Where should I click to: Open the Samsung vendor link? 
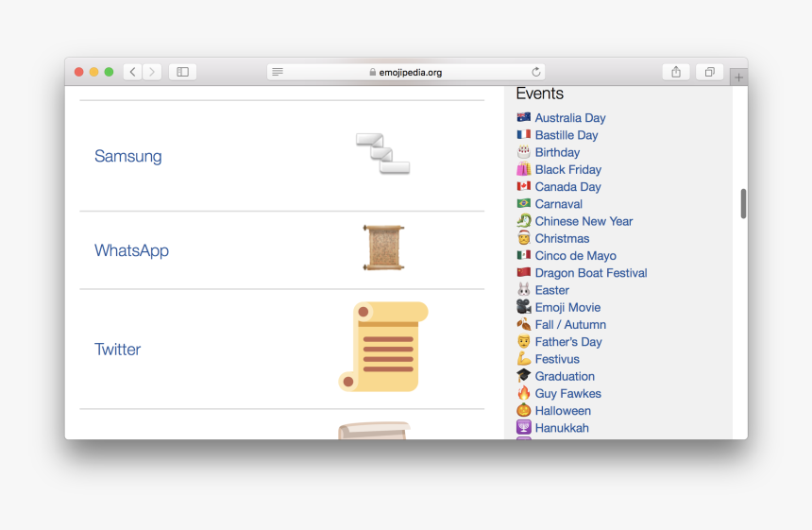[127, 156]
